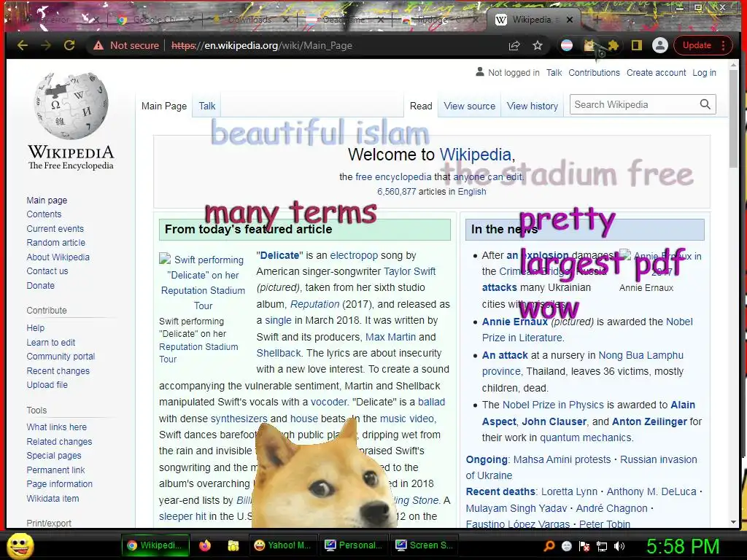Reload the Wikipedia page

69,46
